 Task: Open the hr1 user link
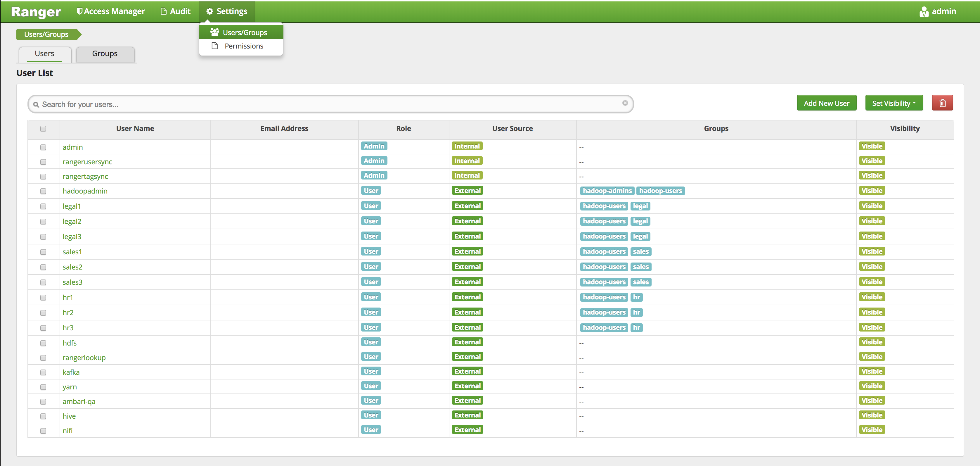68,297
